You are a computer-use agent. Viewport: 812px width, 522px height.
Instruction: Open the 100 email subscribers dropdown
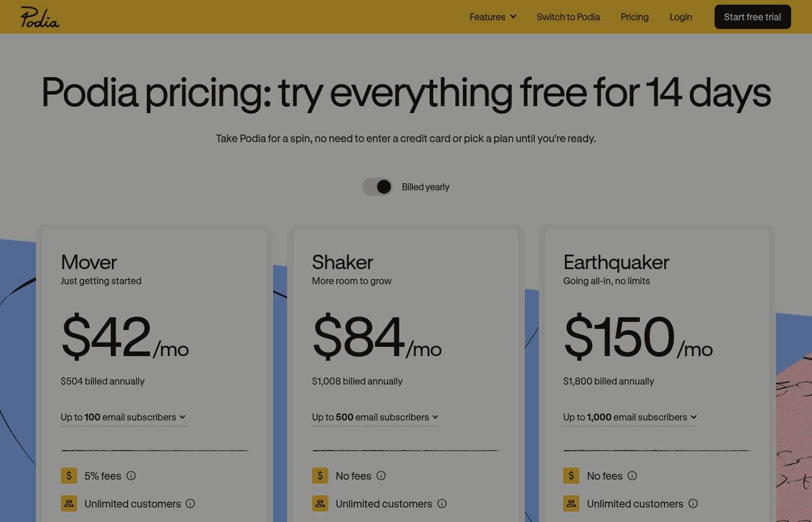click(x=123, y=418)
